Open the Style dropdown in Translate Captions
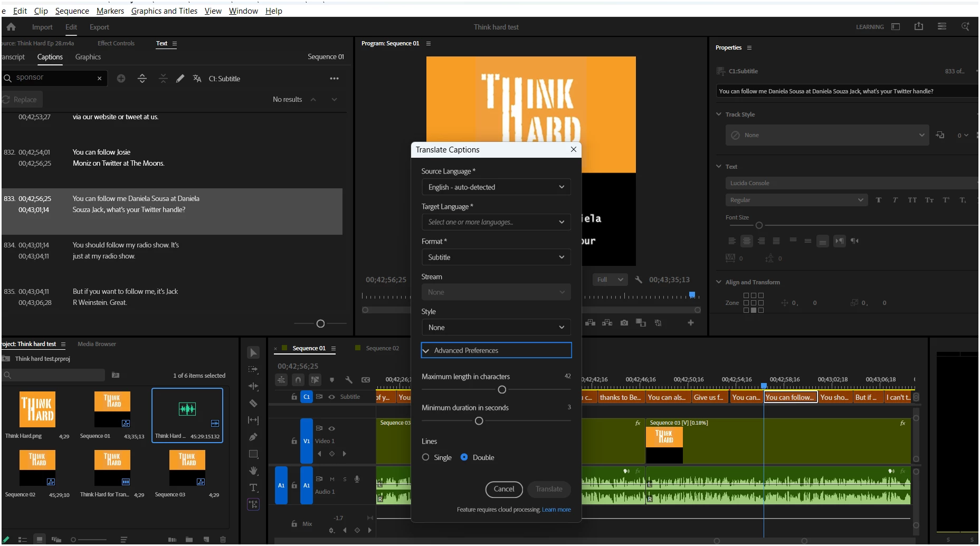The image size is (980, 546). tap(496, 328)
